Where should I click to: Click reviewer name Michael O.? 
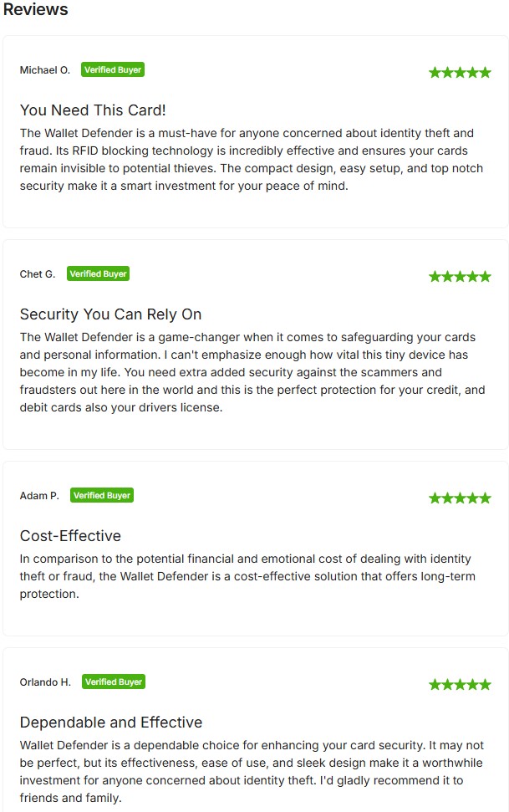(45, 70)
